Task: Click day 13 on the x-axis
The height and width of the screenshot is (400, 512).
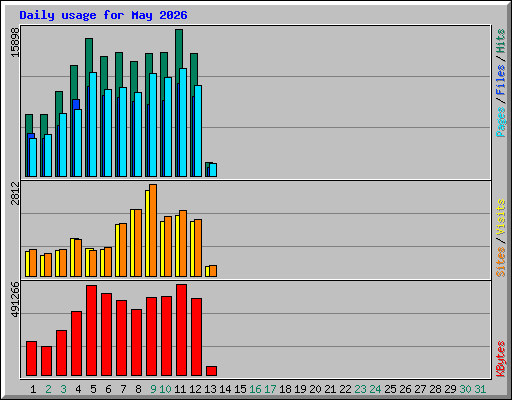Action: pyautogui.click(x=210, y=389)
